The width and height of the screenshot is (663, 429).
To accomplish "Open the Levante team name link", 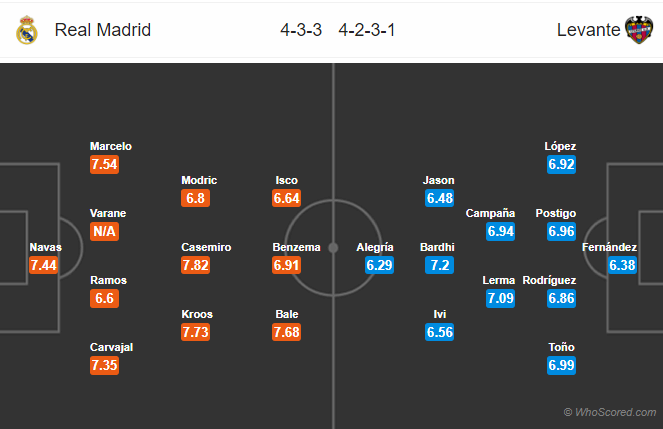I will pos(588,30).
